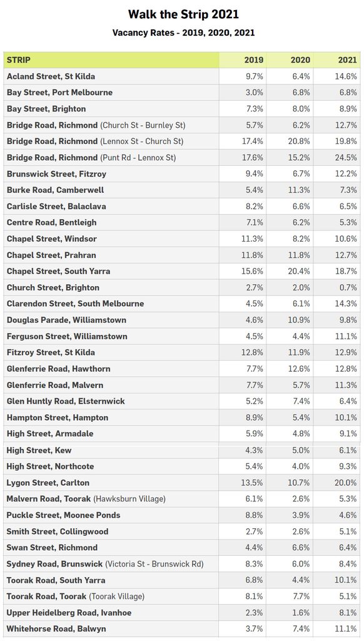Click the 20.0% Lygon Street 2021 value

click(x=346, y=483)
